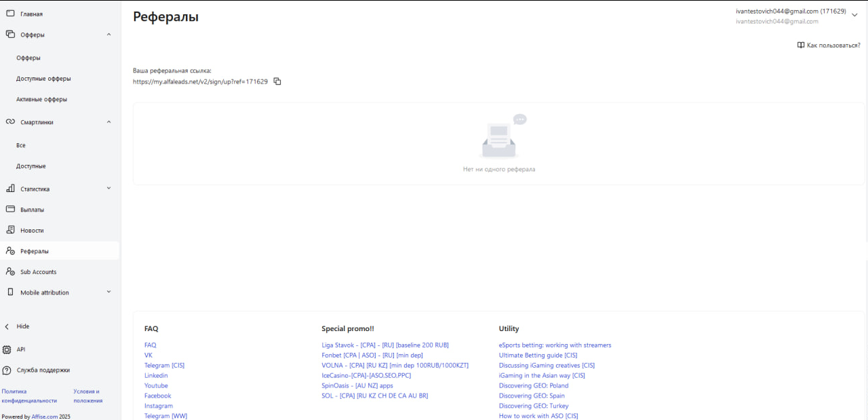
Task: Collapse the Смартлинки section chevron
Action: click(108, 122)
